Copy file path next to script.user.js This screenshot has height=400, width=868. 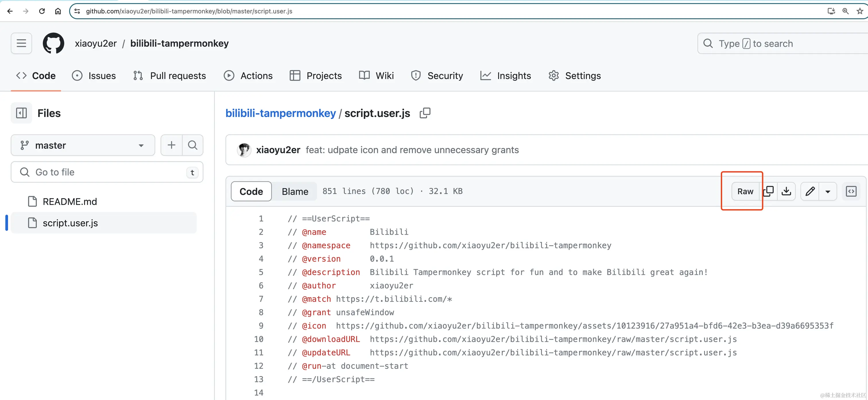pos(425,113)
